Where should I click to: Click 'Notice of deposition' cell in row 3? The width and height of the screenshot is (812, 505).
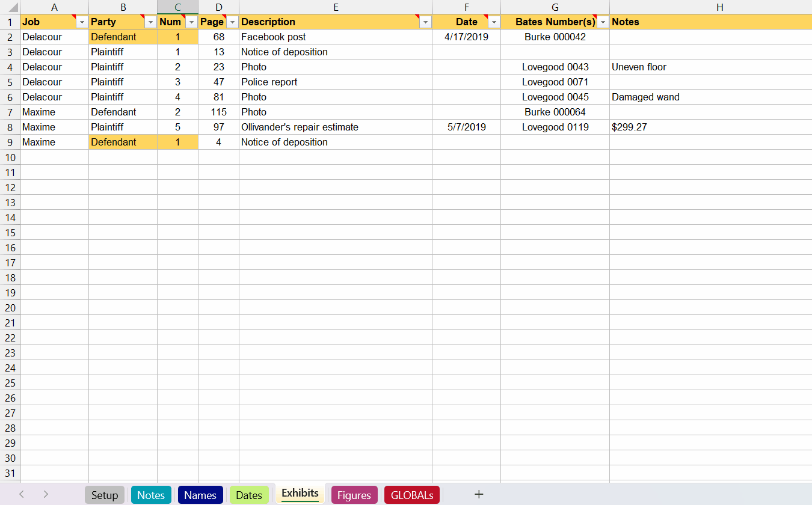(336, 52)
